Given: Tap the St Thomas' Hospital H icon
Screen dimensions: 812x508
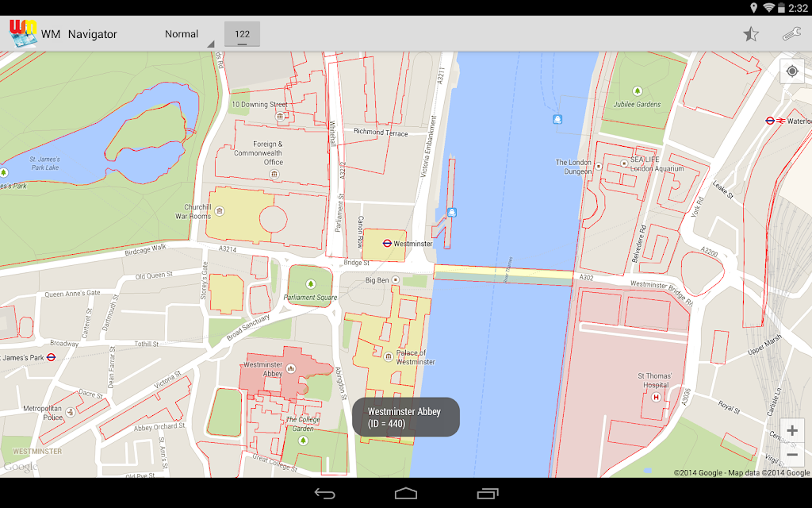Looking at the screenshot, I should (656, 397).
